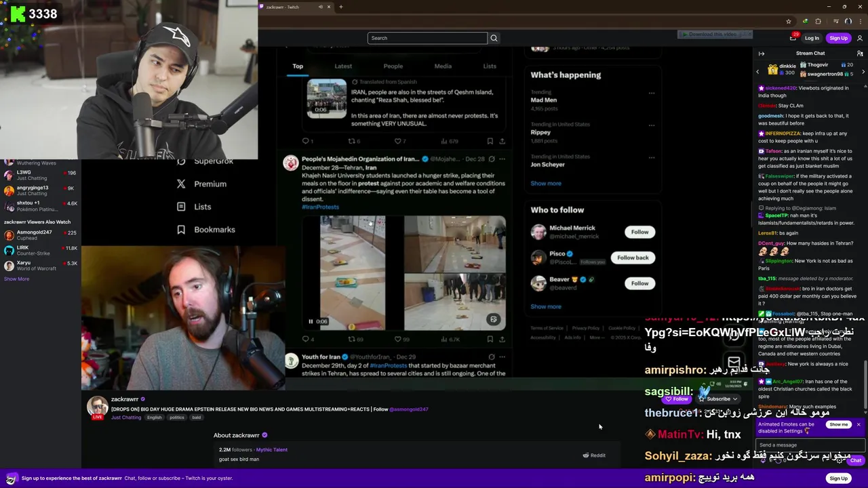This screenshot has width=868, height=488.
Task: Follow the zackrawrr channel
Action: pyautogui.click(x=677, y=399)
